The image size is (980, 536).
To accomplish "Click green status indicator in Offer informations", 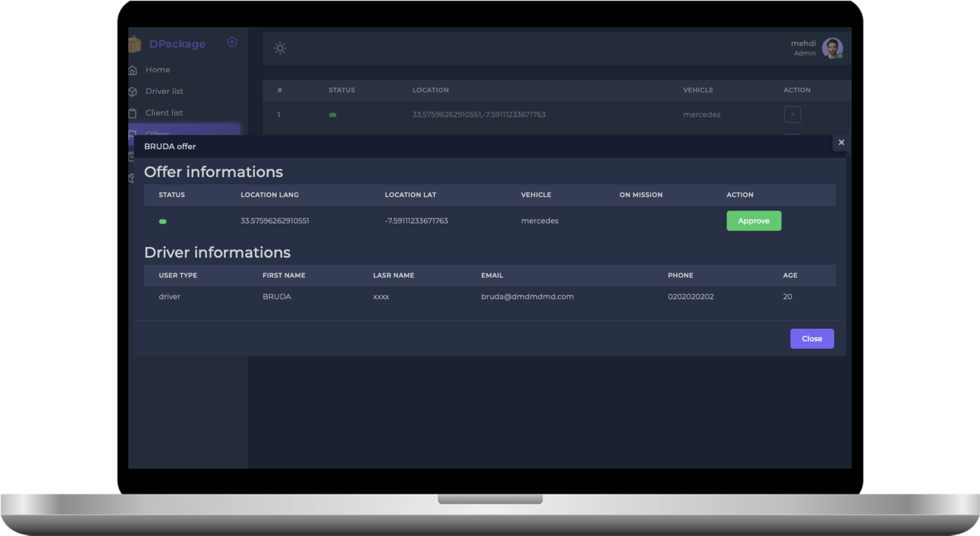I will coord(163,221).
